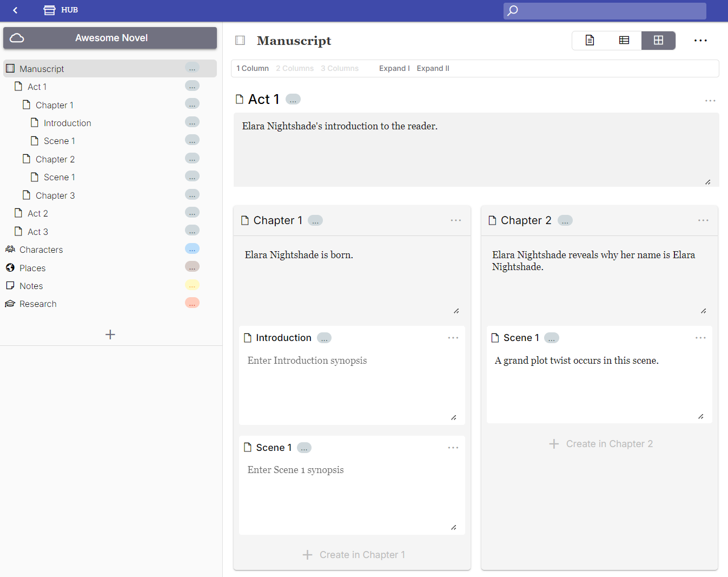The height and width of the screenshot is (577, 728).
Task: Click the back arrow in the header
Action: [15, 10]
